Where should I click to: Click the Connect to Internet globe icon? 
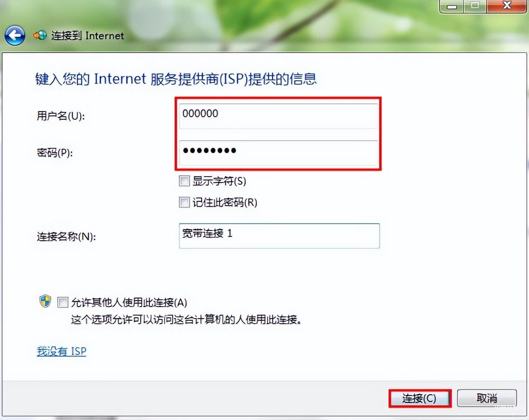click(40, 35)
